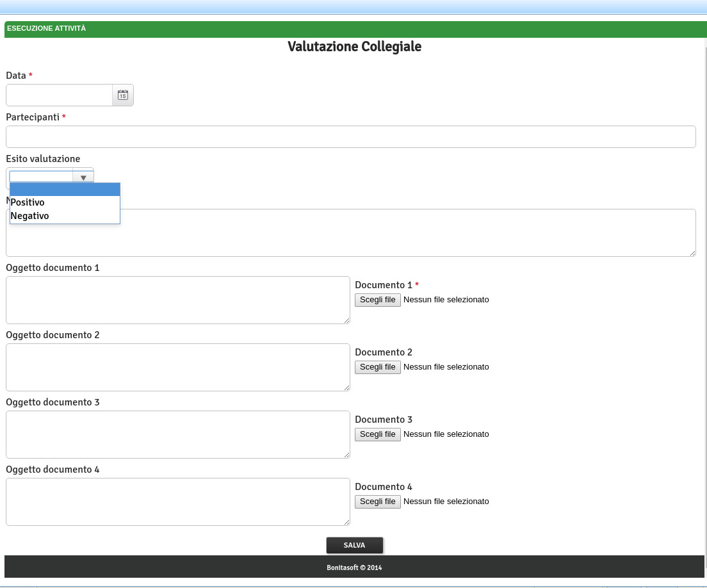707x588 pixels.
Task: Open the calendar date picker icon
Action: [x=122, y=95]
